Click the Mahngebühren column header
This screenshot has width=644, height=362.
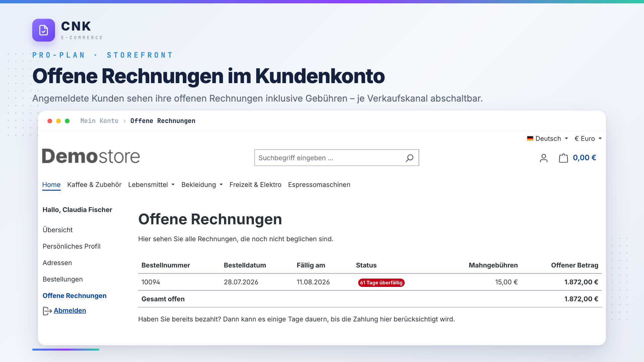(493, 265)
